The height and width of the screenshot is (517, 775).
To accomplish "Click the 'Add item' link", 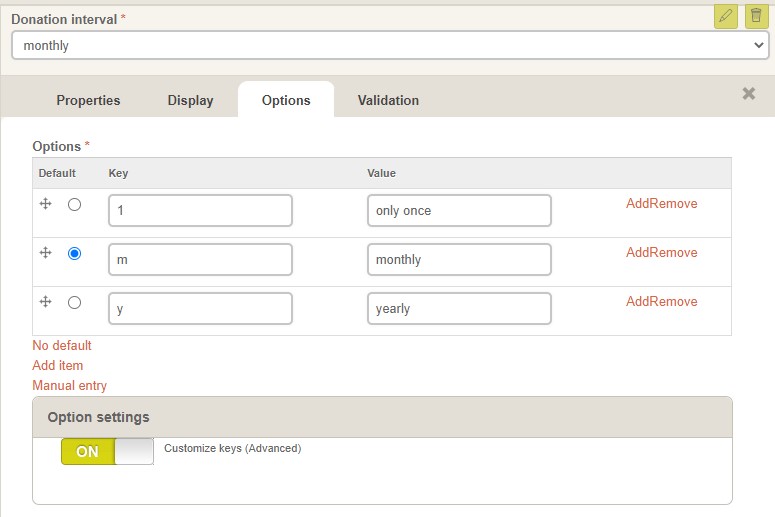I will pos(57,365).
